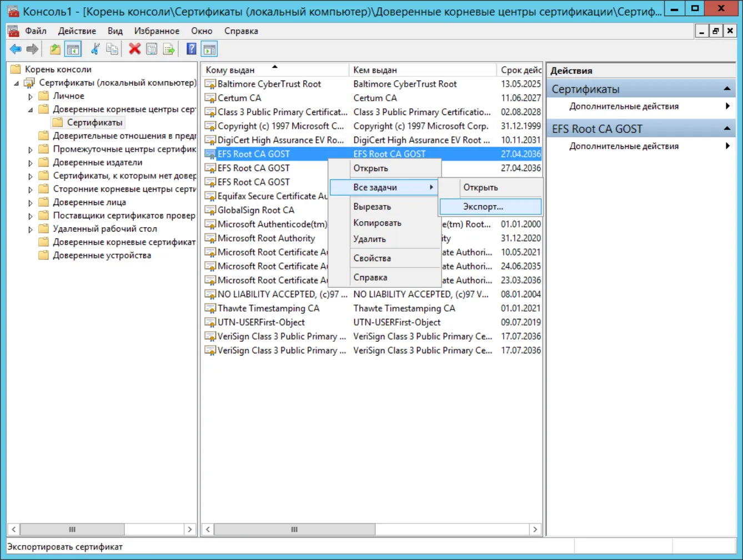
Task: Open the Действие menu
Action: point(77,31)
